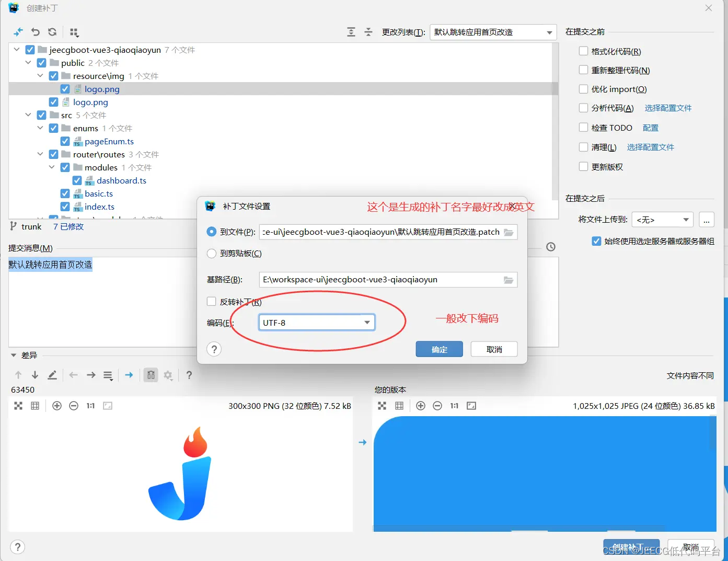This screenshot has height=561, width=728.
Task: Check the 反转补丁 checkbox
Action: click(x=211, y=302)
